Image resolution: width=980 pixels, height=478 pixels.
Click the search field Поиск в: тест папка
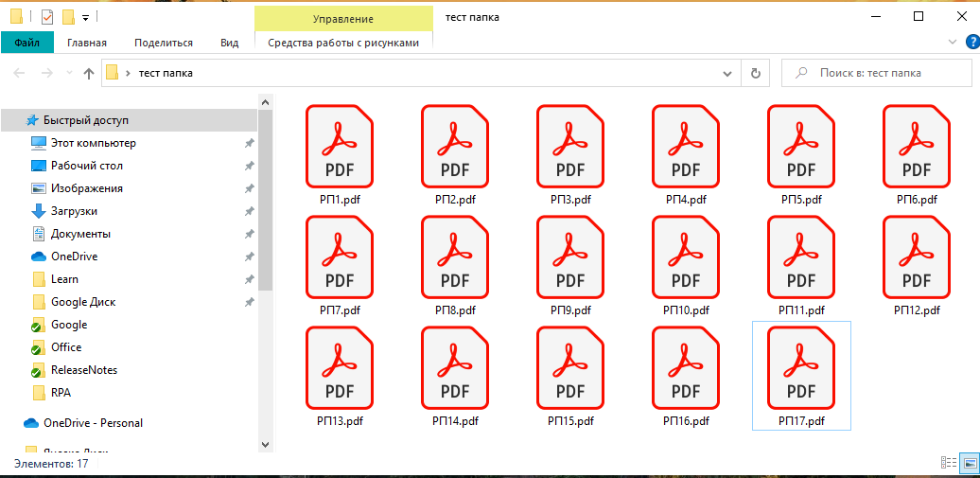877,73
